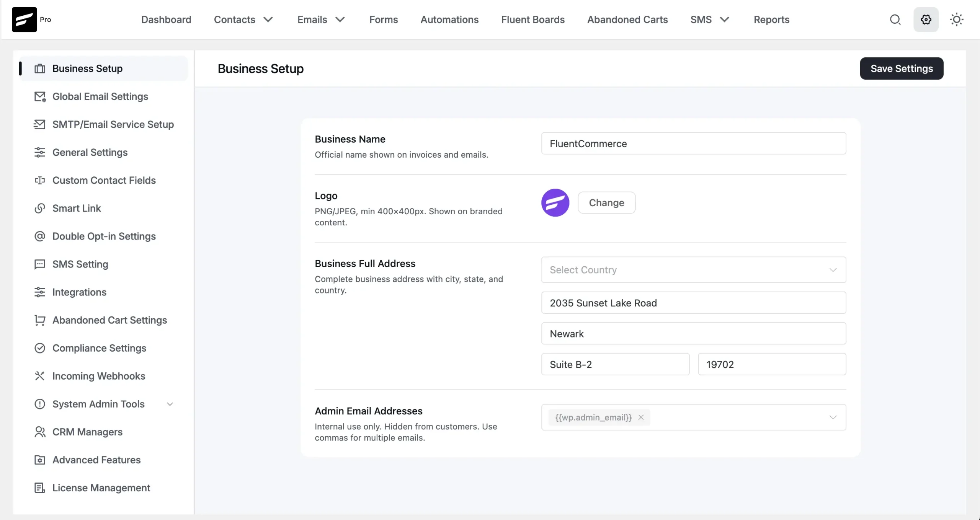Viewport: 980px width, 520px height.
Task: Click the purple business logo thumbnail
Action: tap(555, 202)
